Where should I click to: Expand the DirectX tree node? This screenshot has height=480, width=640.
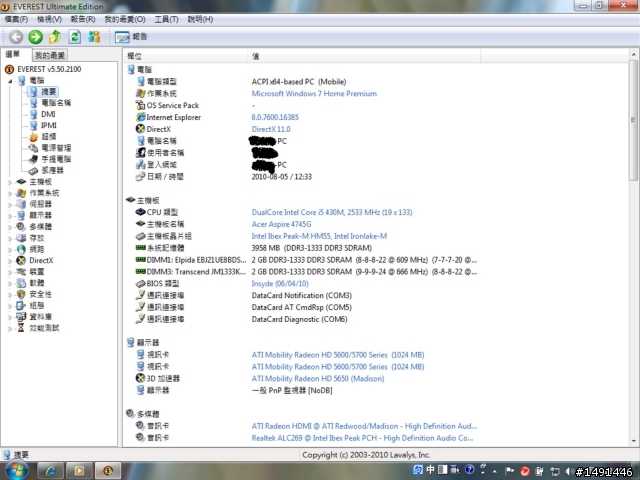pos(10,261)
